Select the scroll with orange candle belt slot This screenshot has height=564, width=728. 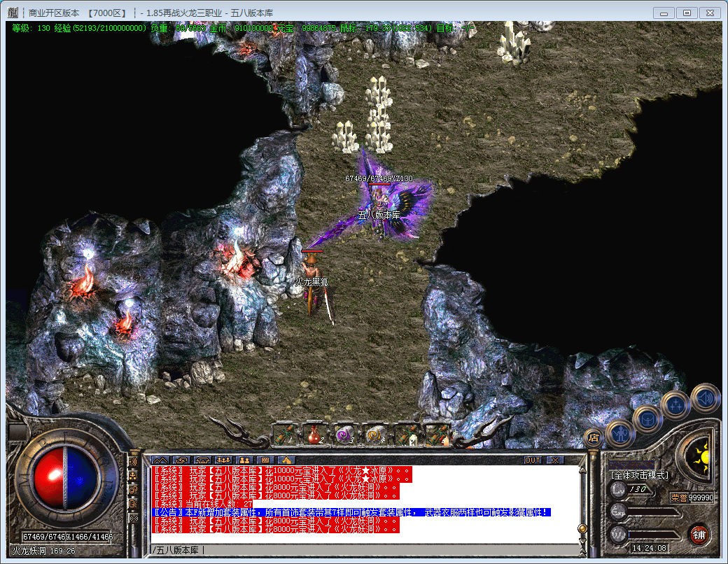tap(436, 435)
